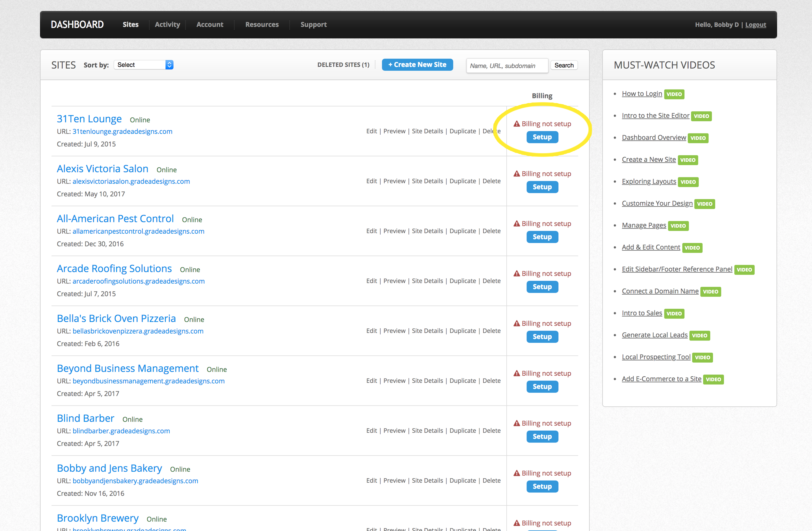
Task: Click the VIDEO badge beside Generate Local Leads
Action: [x=700, y=335]
